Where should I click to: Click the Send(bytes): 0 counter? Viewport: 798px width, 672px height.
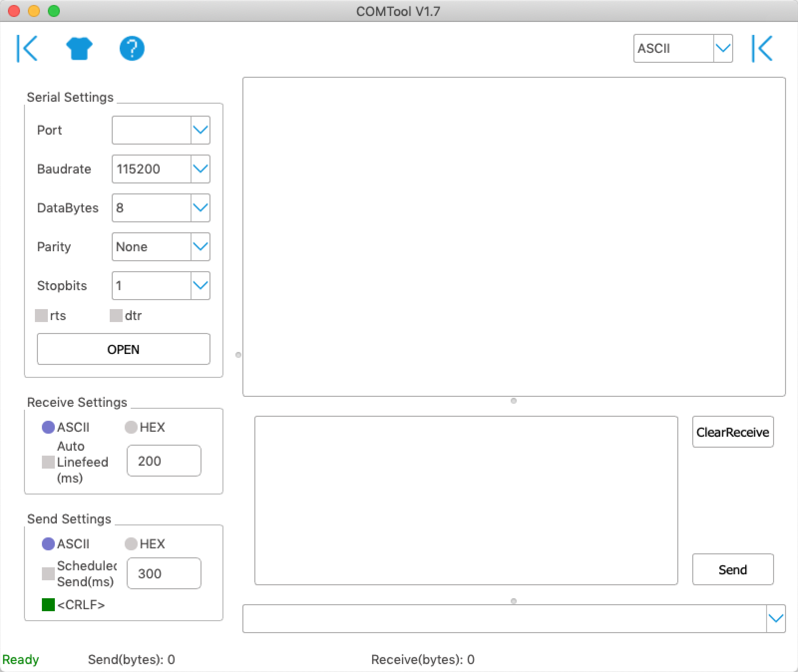tap(131, 660)
